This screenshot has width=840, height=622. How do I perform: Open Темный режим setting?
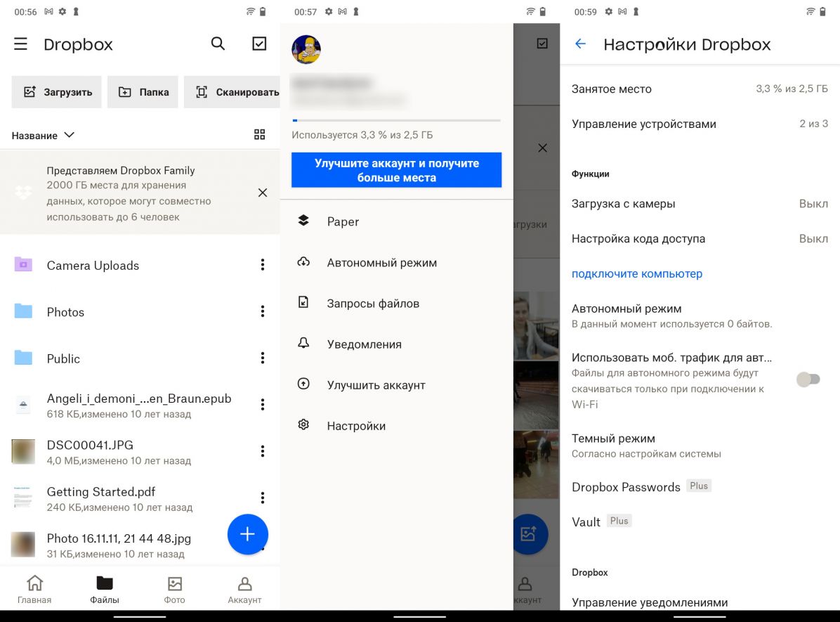700,446
